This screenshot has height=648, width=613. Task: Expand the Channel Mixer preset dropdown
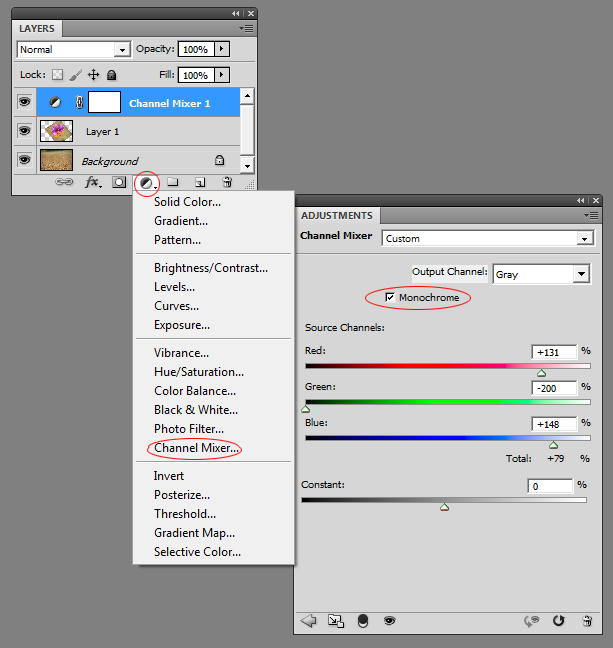pyautogui.click(x=585, y=238)
